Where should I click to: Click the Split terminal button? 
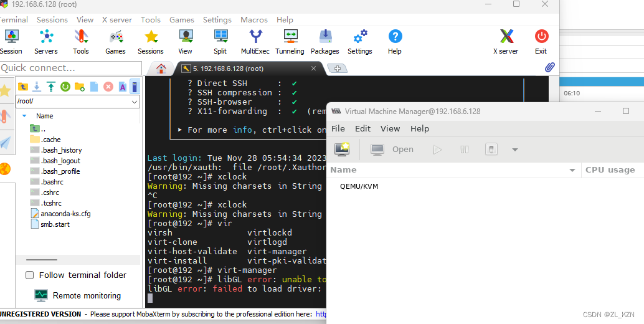(x=220, y=42)
